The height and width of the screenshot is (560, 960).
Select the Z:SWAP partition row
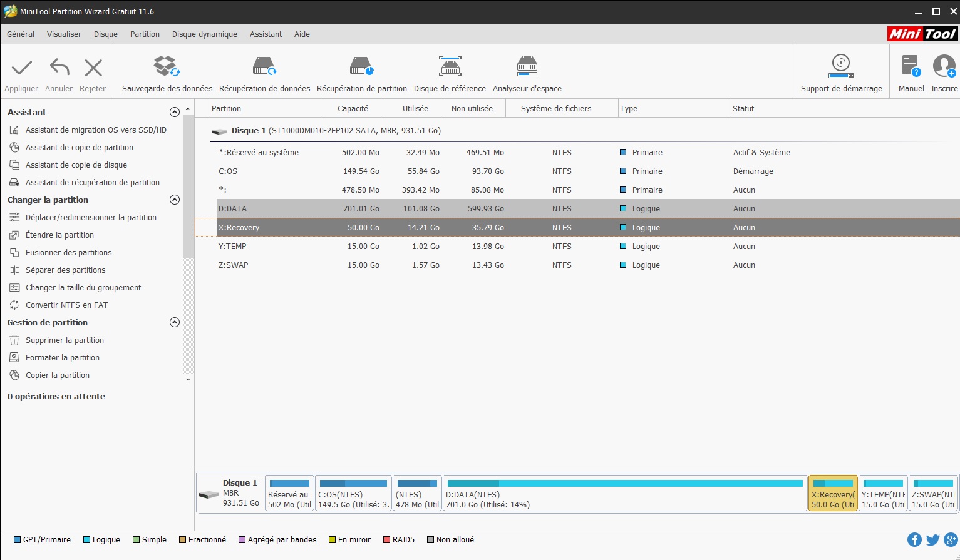click(588, 265)
